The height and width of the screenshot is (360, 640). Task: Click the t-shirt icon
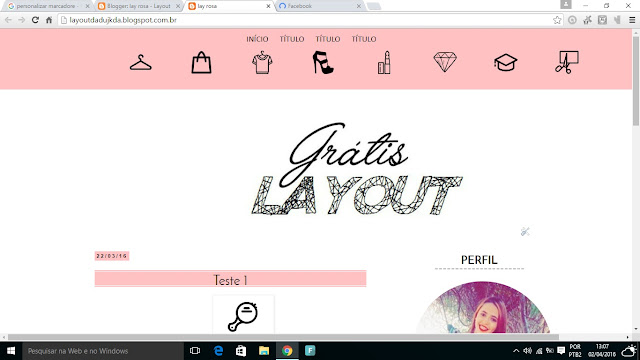(x=262, y=62)
